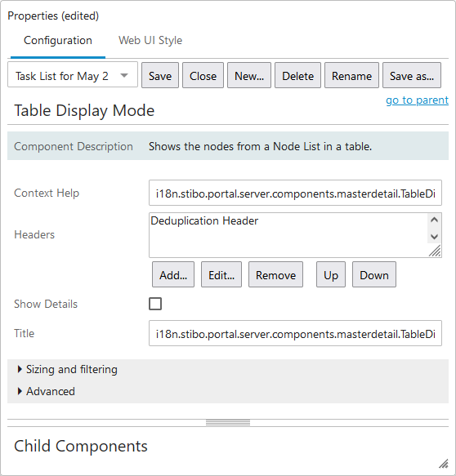
Task: Click the Save as... button
Action: pos(412,76)
